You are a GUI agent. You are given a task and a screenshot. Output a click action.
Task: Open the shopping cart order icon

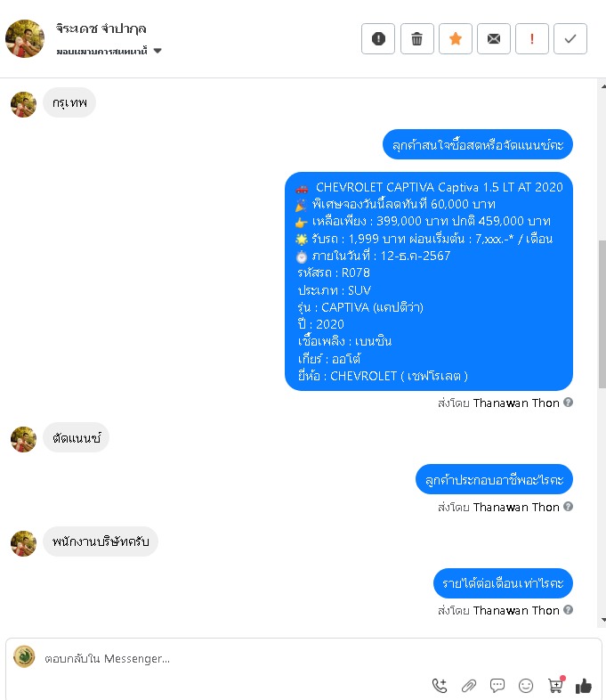click(x=555, y=685)
